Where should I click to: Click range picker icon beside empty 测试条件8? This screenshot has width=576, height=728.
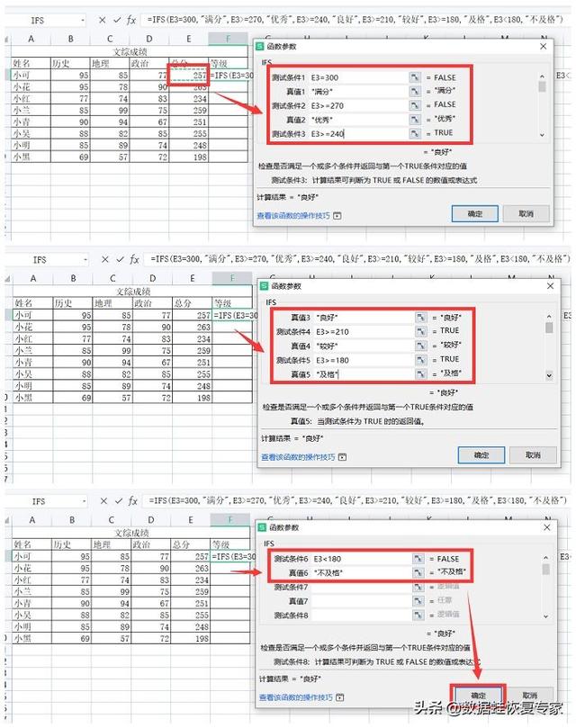click(x=418, y=616)
